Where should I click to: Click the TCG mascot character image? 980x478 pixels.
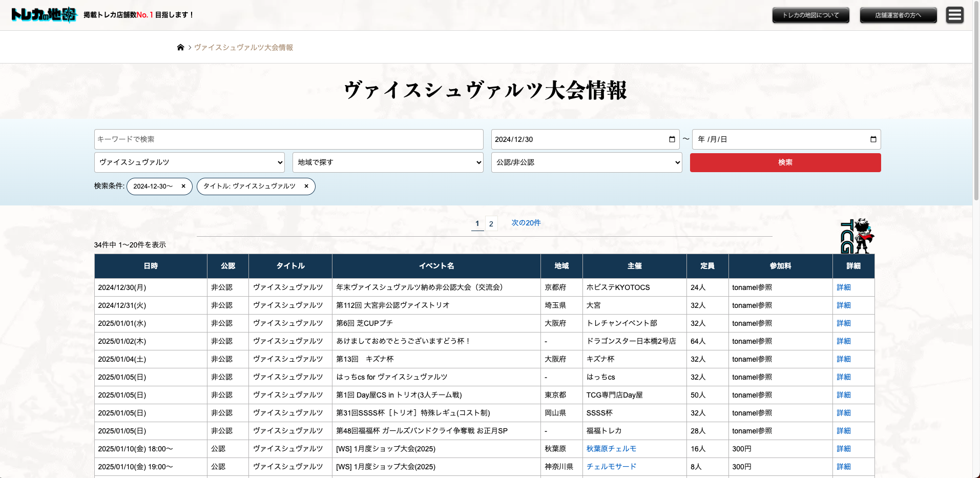coord(857,236)
